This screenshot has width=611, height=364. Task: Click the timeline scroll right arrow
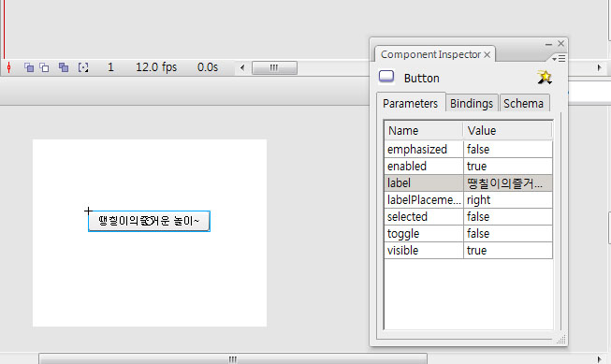click(x=600, y=67)
